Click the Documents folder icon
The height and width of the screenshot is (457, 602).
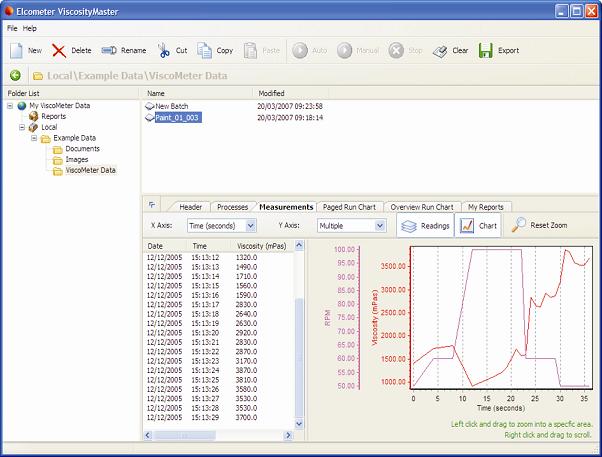pos(58,149)
